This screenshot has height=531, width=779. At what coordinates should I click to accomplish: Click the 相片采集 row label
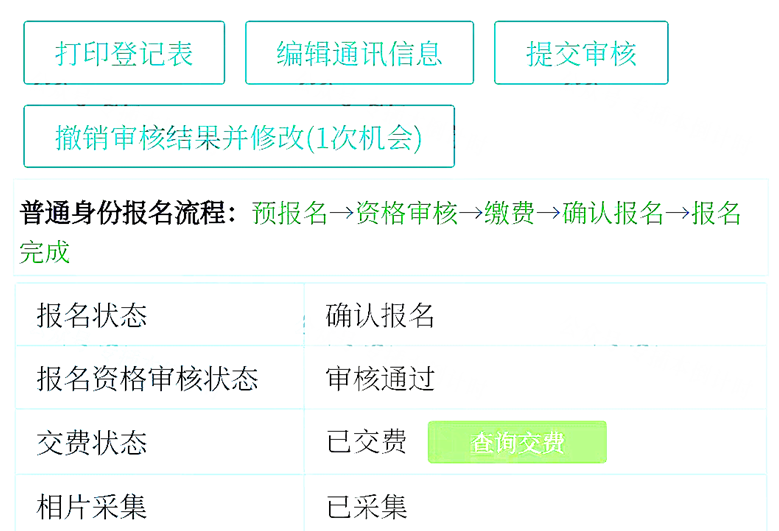92,506
